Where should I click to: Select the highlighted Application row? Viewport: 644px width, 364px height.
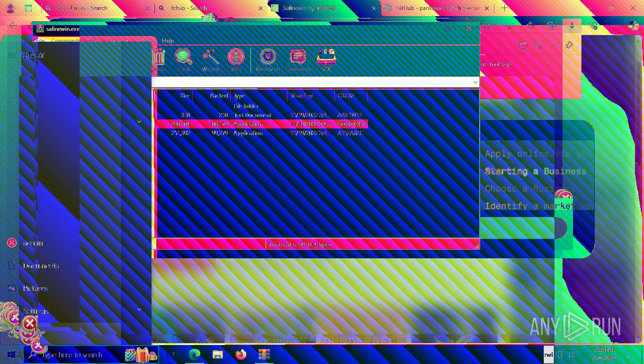[x=262, y=124]
